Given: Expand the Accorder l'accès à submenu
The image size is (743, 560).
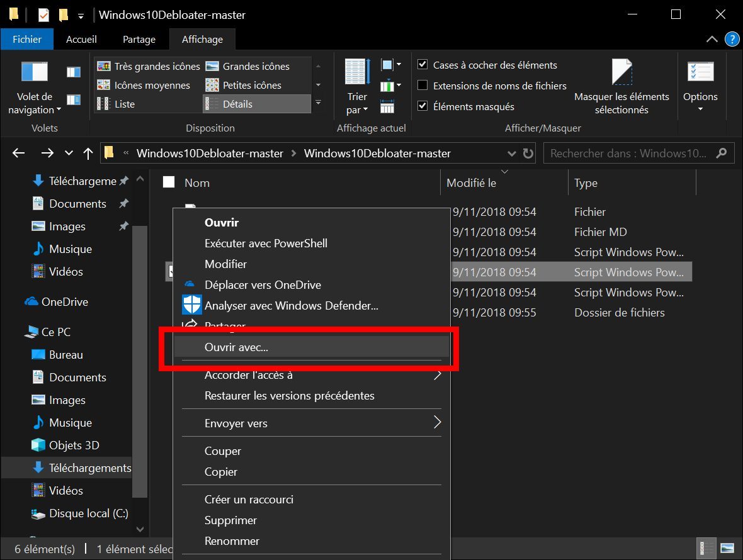Looking at the screenshot, I should point(312,375).
